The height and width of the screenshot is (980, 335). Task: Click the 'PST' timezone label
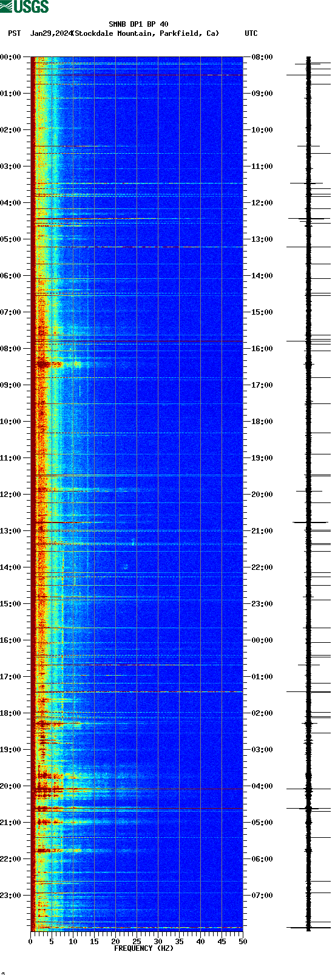[15, 33]
